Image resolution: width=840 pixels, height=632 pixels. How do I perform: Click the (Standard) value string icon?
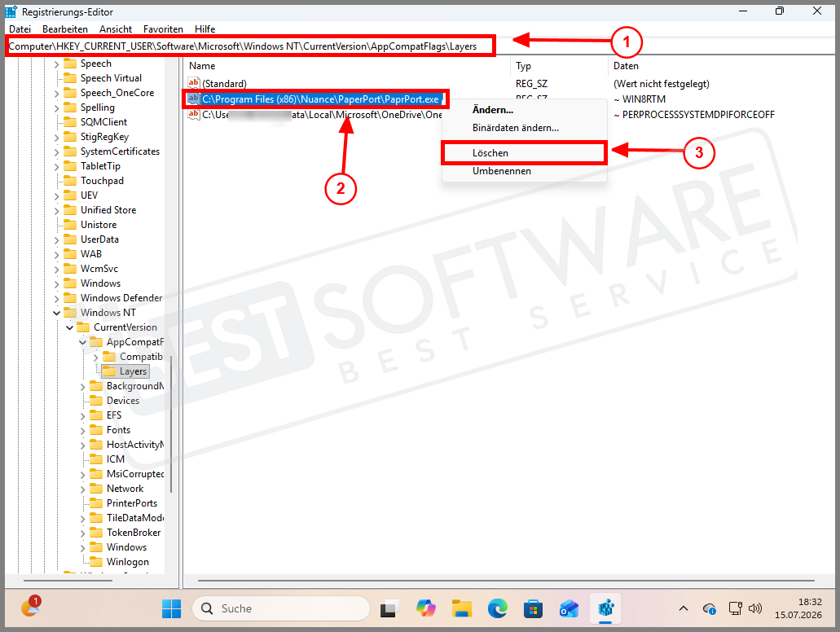pos(193,83)
